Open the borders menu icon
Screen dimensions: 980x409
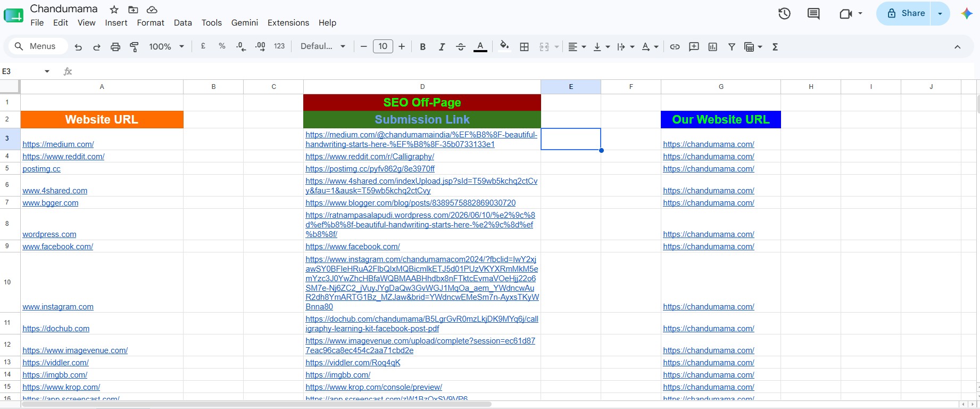[524, 47]
